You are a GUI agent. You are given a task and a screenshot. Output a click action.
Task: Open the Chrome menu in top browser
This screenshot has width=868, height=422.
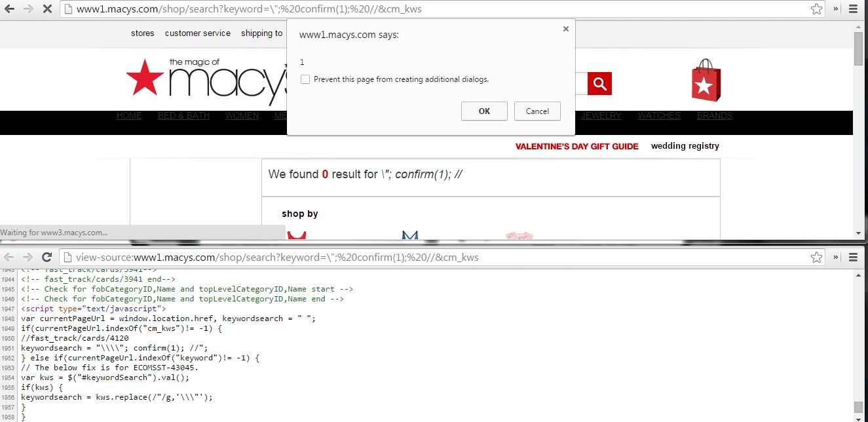[x=853, y=9]
